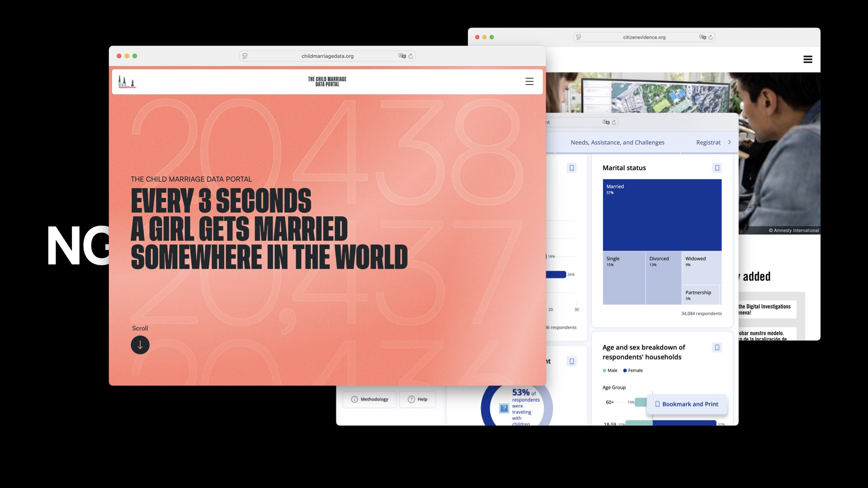Open the Needs, Assistance, and Challenges tab
Viewport: 868px width, 488px height.
[617, 142]
